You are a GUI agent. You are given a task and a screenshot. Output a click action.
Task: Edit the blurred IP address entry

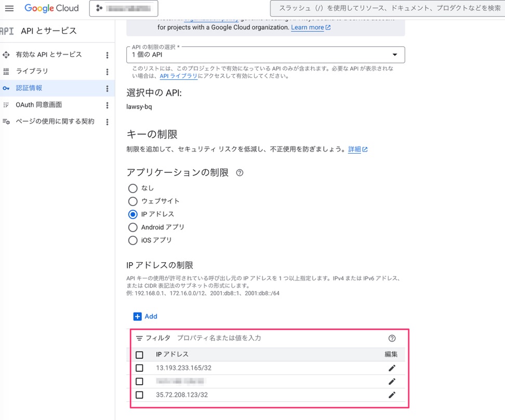click(392, 382)
